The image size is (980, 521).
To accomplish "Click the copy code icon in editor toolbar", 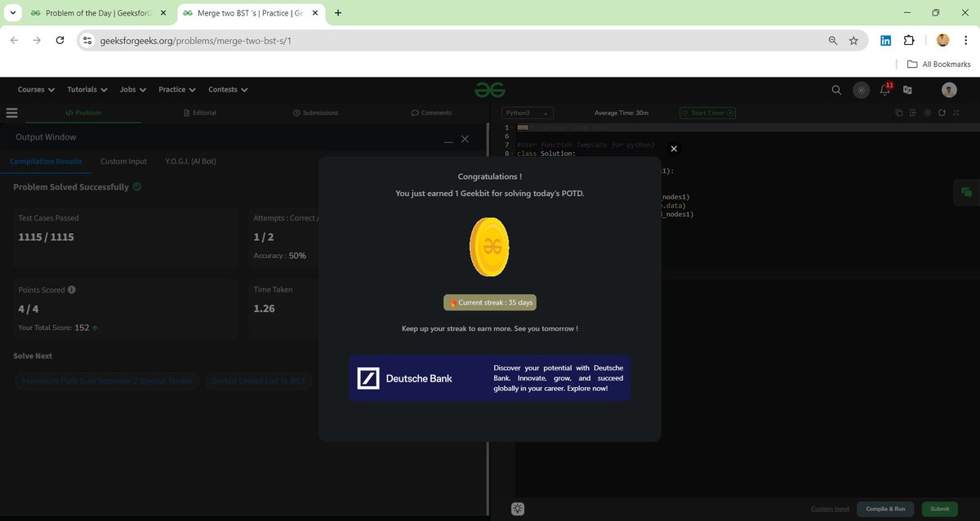I will [898, 113].
